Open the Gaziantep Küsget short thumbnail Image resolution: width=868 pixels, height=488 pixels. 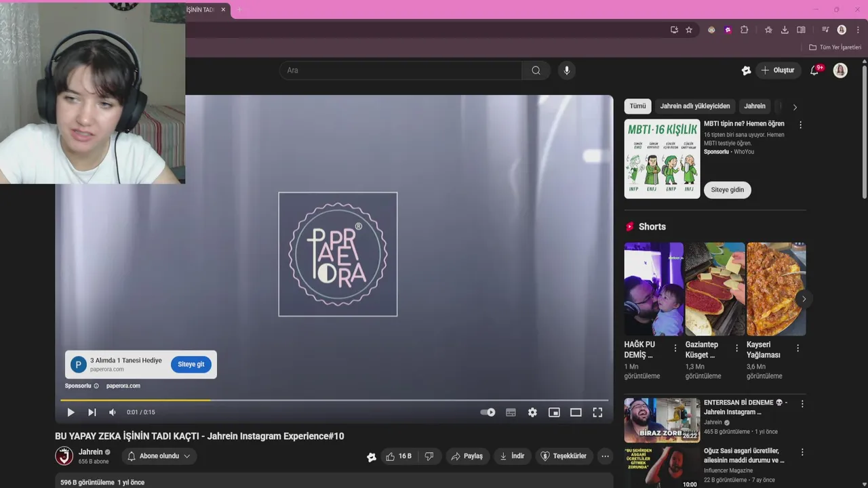(715, 289)
